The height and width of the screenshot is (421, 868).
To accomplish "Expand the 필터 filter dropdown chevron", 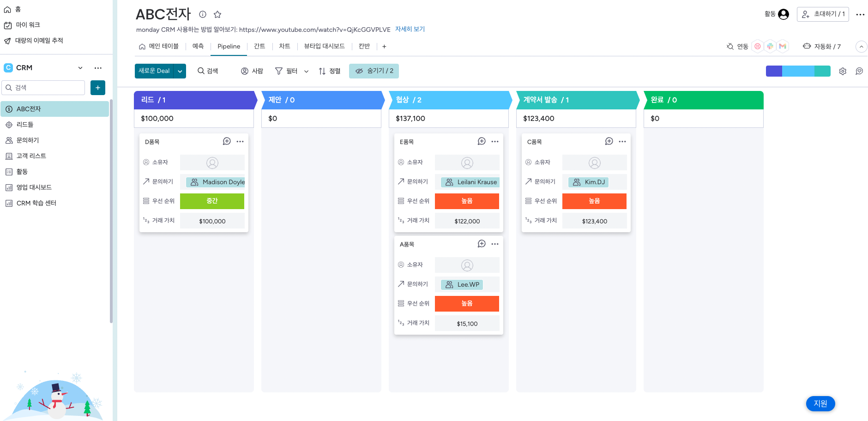I will (306, 71).
